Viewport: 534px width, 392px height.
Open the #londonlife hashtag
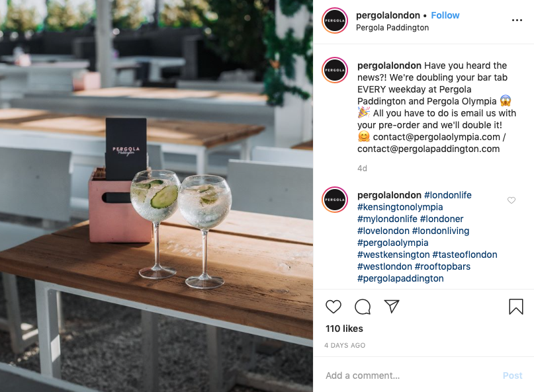pos(448,195)
